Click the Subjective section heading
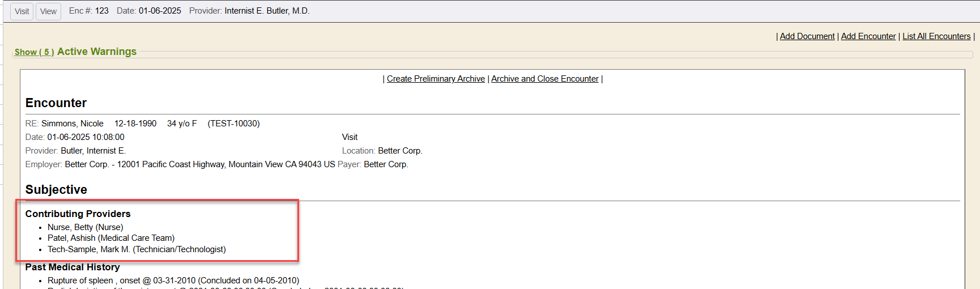Screen dimensions: 980x289 click(x=56, y=190)
